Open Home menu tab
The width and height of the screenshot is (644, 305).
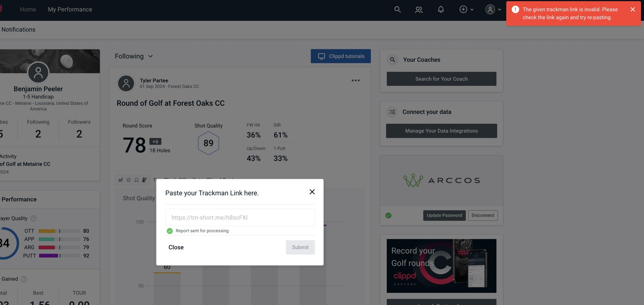(28, 9)
